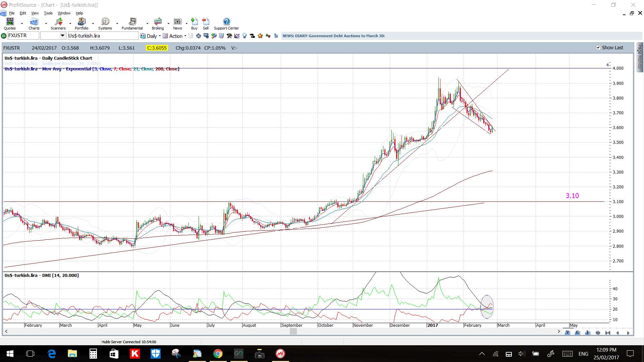Open the Window menu
The height and width of the screenshot is (362, 644).
click(64, 13)
